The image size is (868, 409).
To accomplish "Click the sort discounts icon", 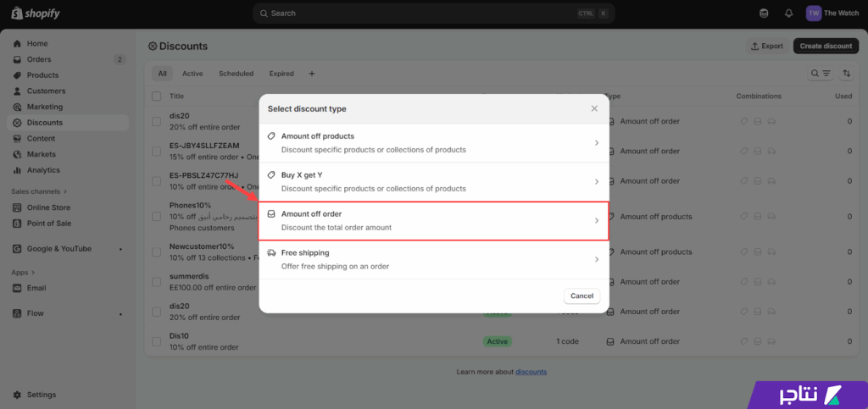I will (x=846, y=74).
